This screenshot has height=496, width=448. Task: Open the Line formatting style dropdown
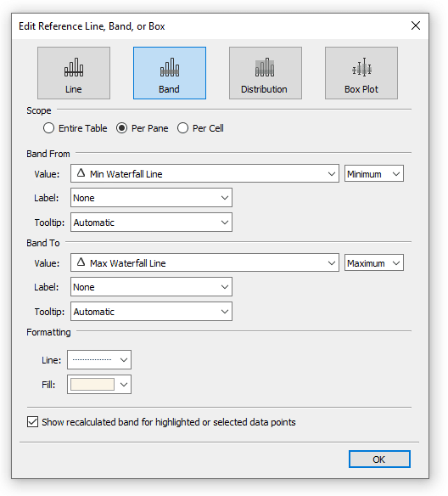pos(99,359)
